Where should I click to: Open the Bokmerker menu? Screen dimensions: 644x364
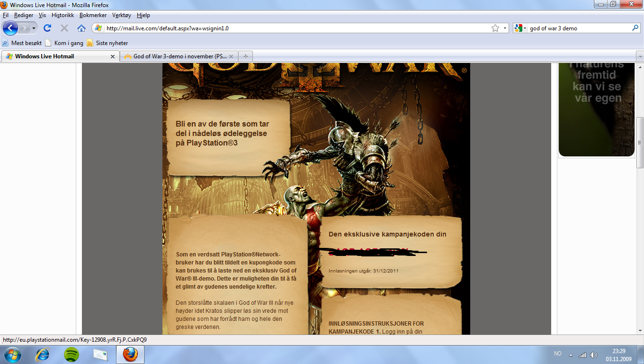93,15
